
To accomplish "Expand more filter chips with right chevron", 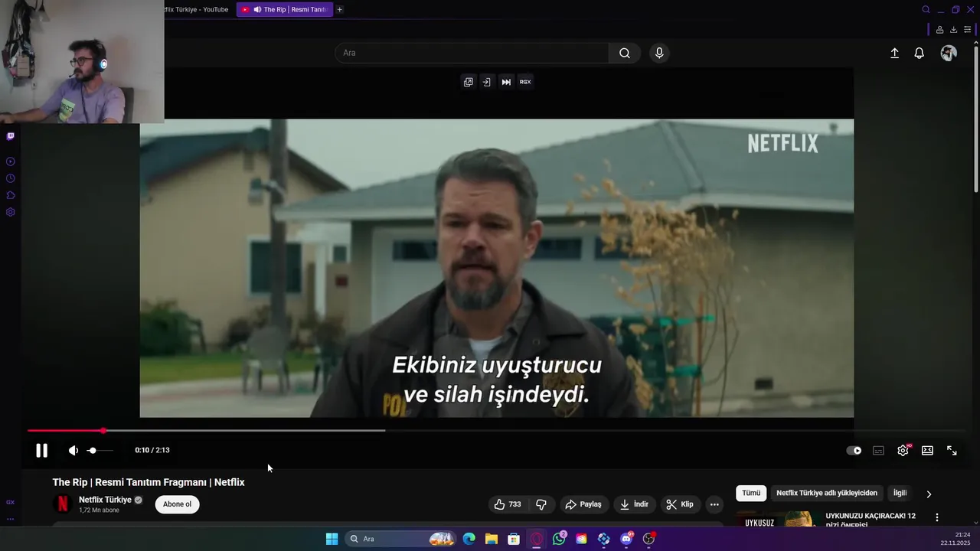I will click(x=929, y=494).
